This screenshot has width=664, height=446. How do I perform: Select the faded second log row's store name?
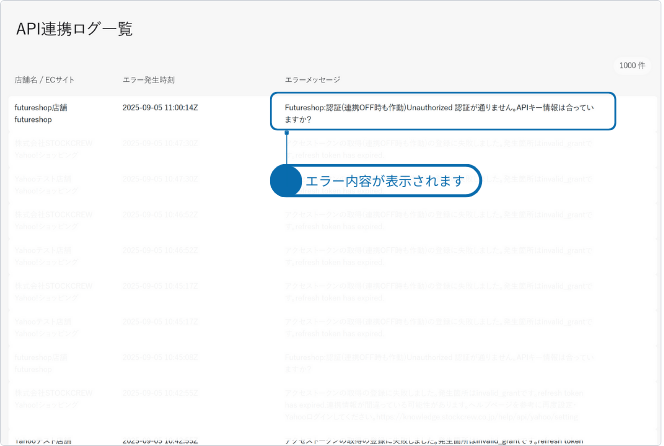[54, 143]
